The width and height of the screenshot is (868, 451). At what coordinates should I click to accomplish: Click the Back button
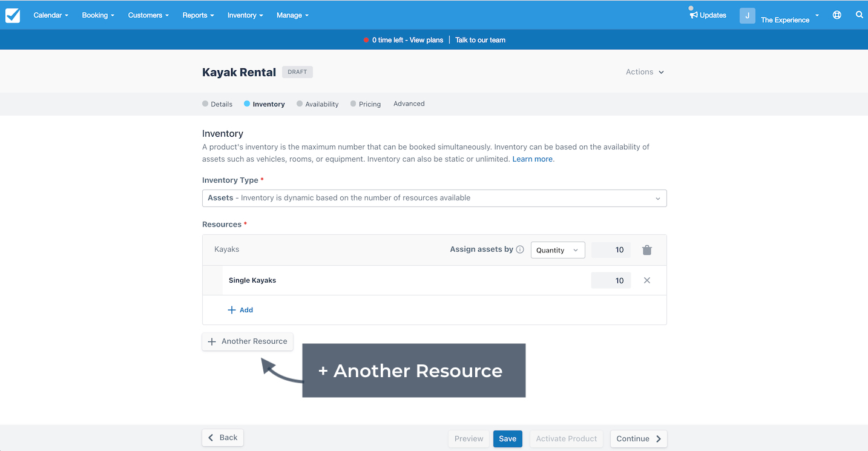(x=223, y=438)
